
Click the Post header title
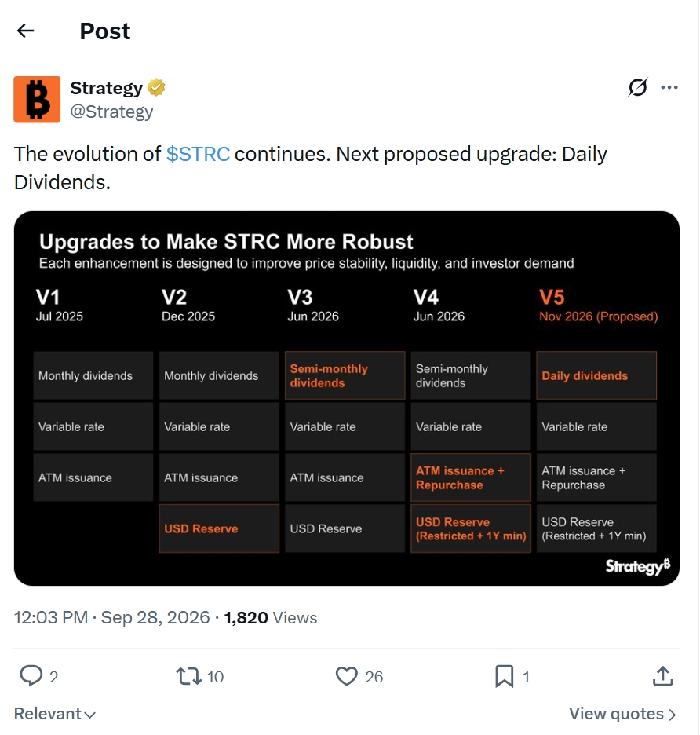pyautogui.click(x=105, y=31)
